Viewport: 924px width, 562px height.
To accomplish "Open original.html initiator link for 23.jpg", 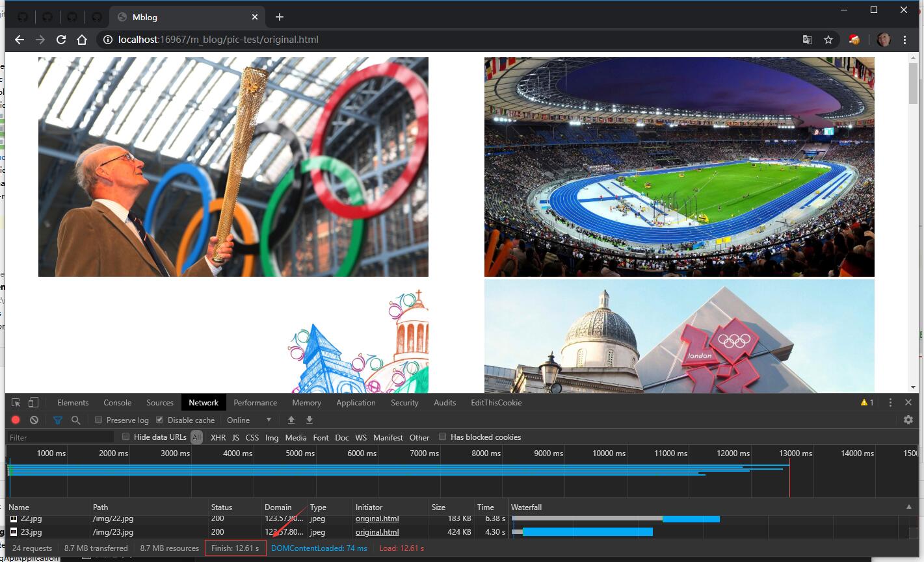I will click(x=377, y=532).
